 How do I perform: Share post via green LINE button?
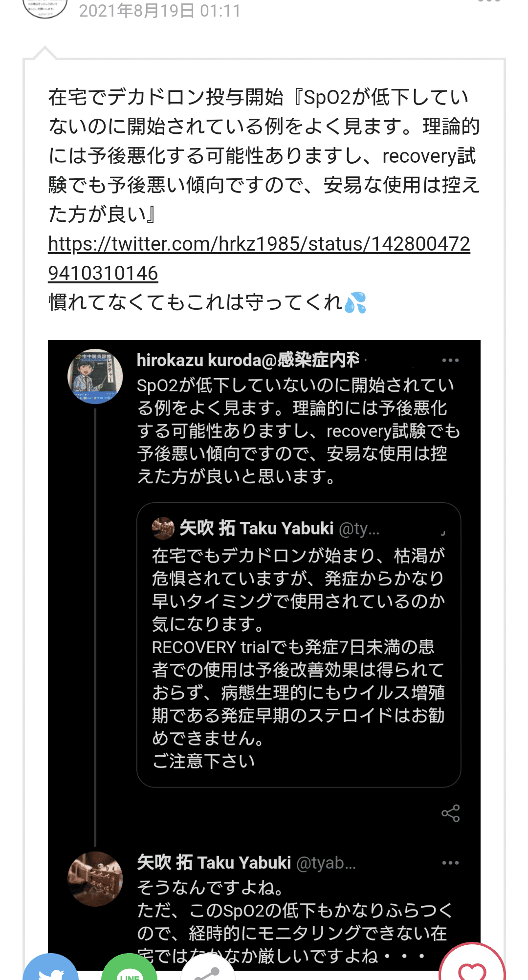point(129,970)
